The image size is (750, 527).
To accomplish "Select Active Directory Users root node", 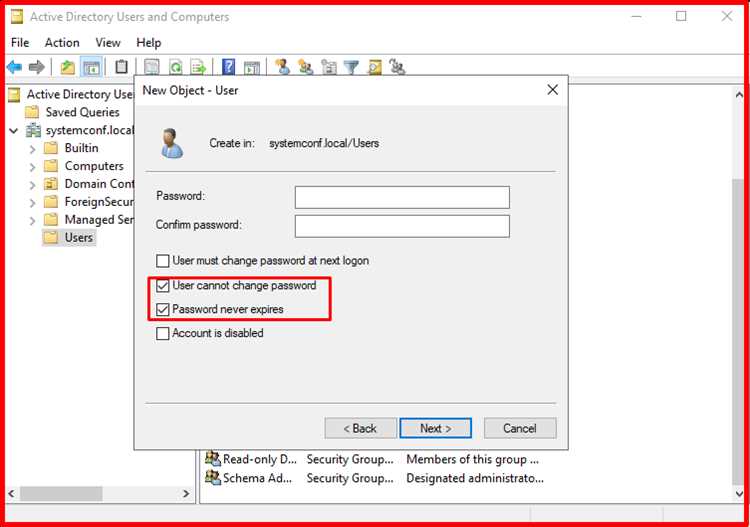I will click(x=80, y=94).
